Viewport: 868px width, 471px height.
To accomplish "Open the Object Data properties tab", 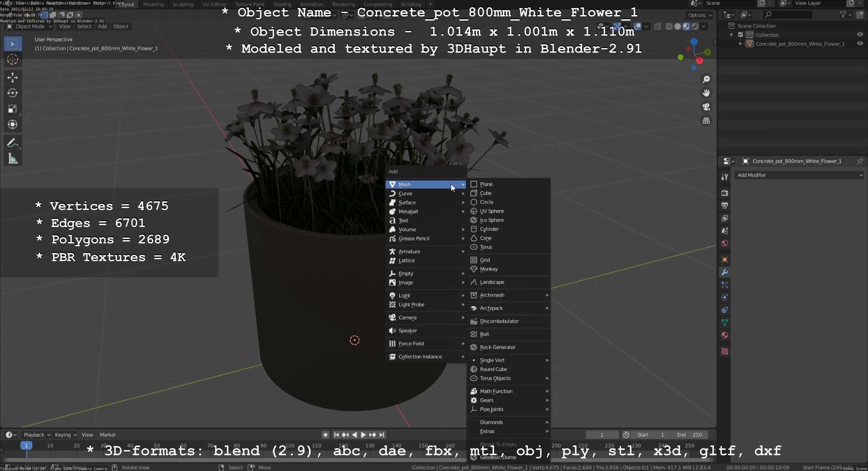I will click(x=725, y=323).
